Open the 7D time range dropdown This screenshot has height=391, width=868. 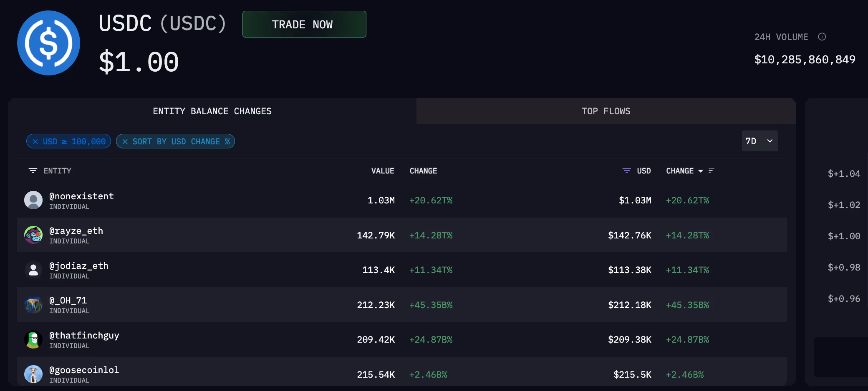tap(759, 141)
